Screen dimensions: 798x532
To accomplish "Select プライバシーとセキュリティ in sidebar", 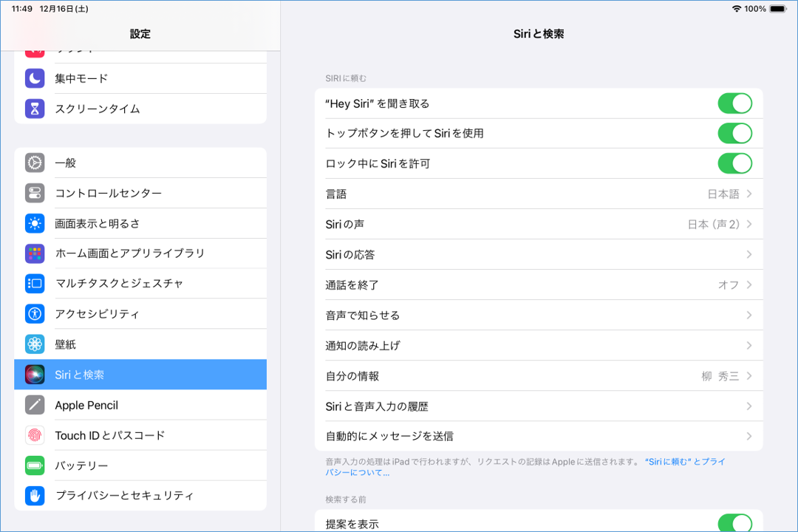I will [140, 495].
